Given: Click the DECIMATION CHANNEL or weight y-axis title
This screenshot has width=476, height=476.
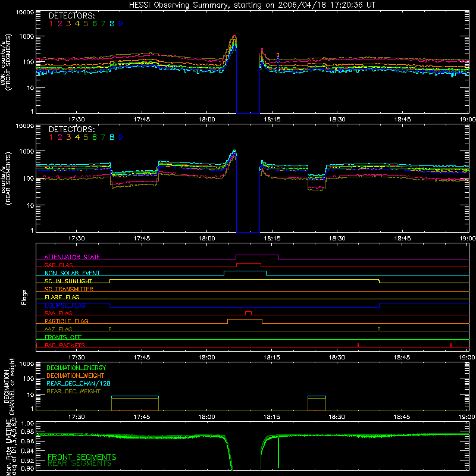Looking at the screenshot, I should coord(9,386).
